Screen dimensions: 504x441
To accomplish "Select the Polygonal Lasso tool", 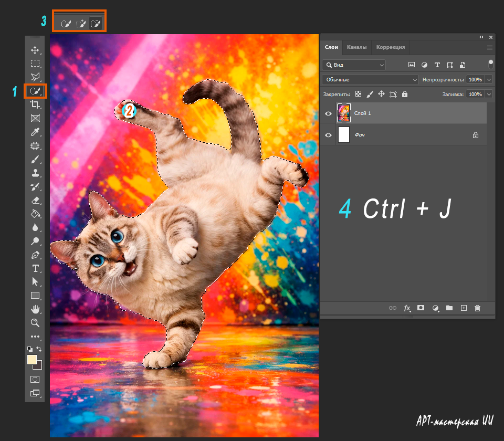I will pos(35,77).
